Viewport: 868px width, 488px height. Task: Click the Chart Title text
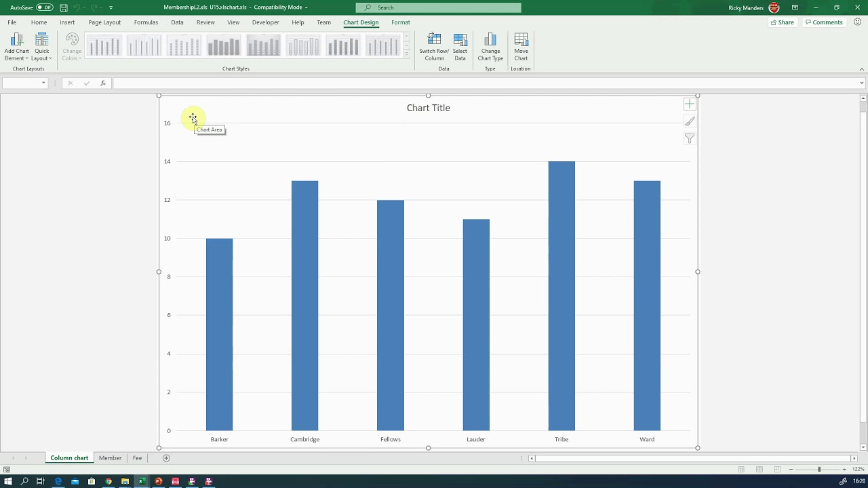429,108
